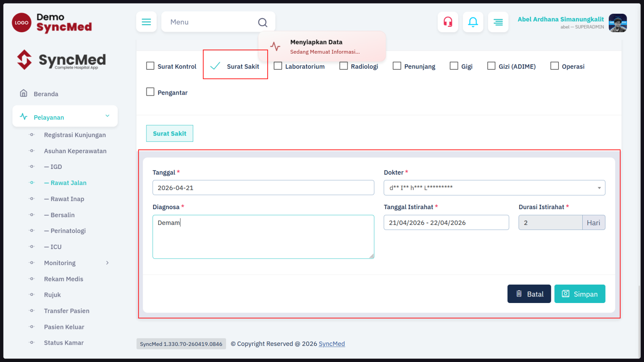The width and height of the screenshot is (644, 362).
Task: Follow the SyncMed footer link
Action: pos(332,344)
